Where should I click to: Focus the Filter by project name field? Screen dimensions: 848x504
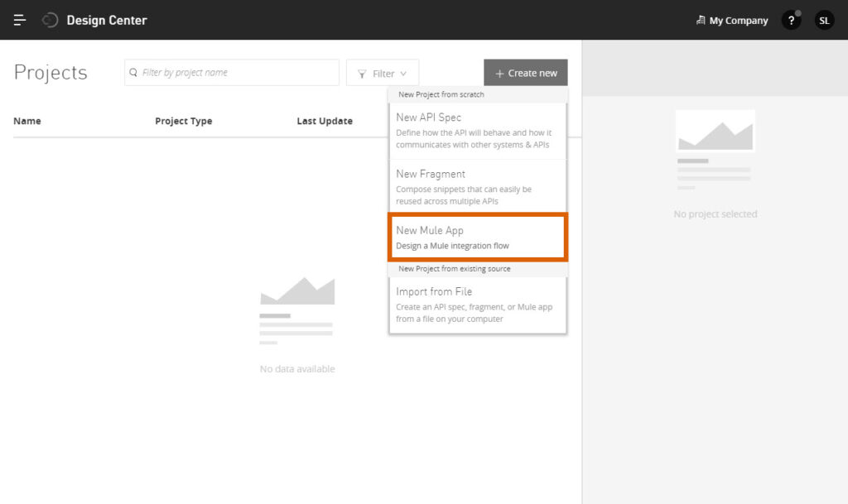(232, 72)
